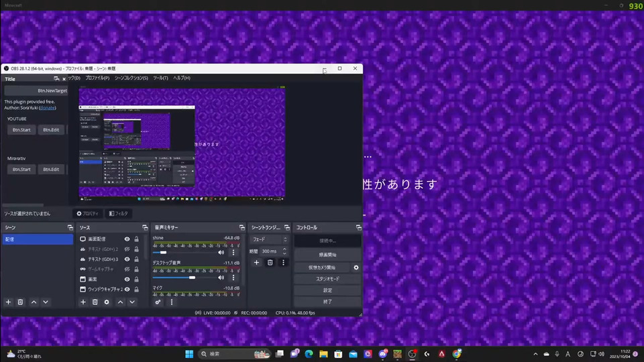Add a new scene with plus icon
This screenshot has height=362, width=644.
(x=8, y=302)
